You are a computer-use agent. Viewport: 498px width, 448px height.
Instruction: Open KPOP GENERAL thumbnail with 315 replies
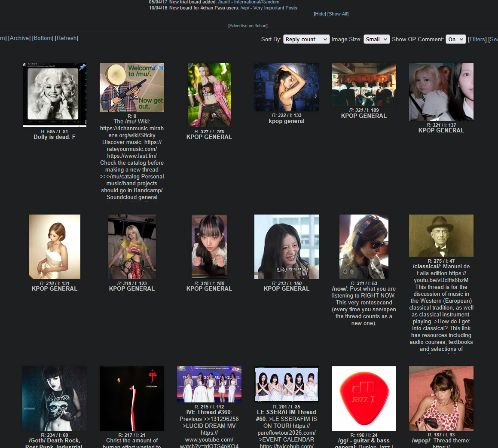tap(209, 246)
